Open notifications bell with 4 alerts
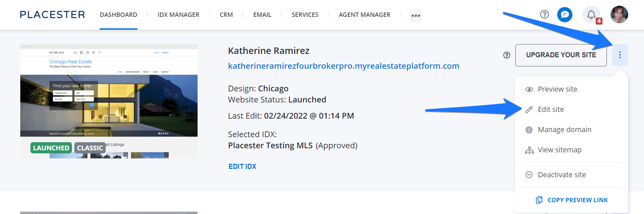Viewport: 644px width, 214px height. [591, 14]
